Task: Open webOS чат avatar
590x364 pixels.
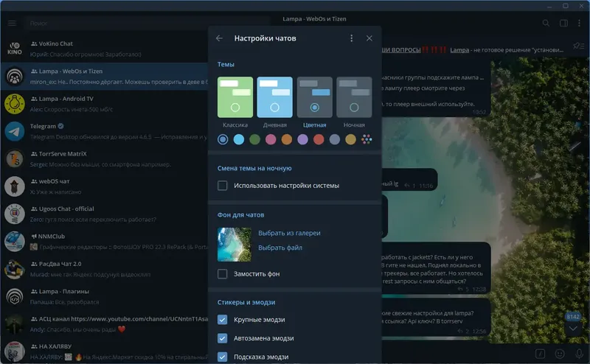Action: 15,186
